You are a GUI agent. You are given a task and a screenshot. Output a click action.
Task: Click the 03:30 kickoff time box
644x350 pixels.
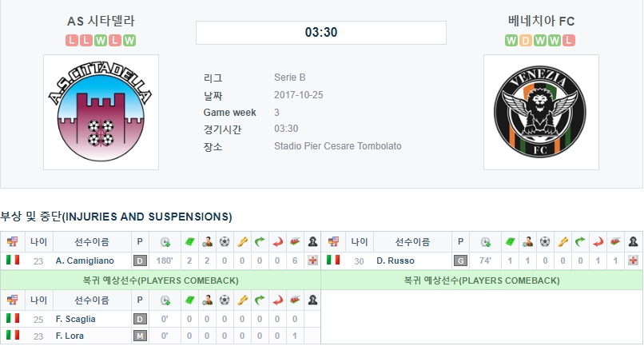click(x=321, y=33)
